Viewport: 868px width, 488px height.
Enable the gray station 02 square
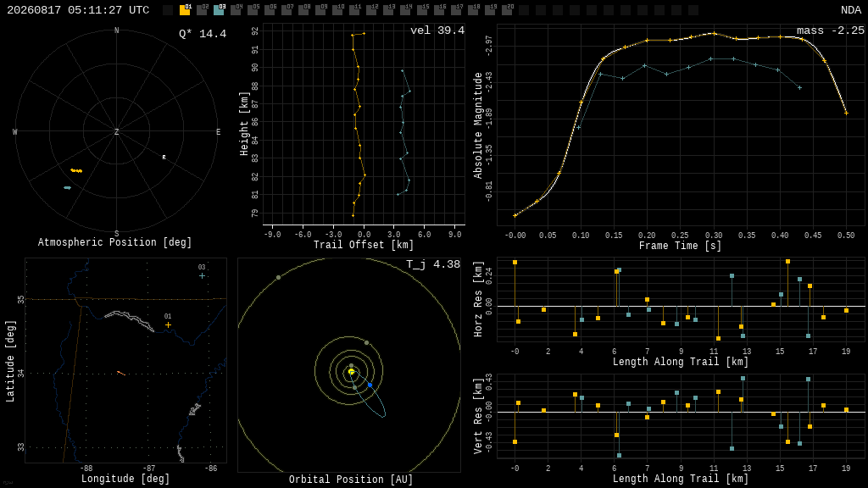(x=202, y=10)
